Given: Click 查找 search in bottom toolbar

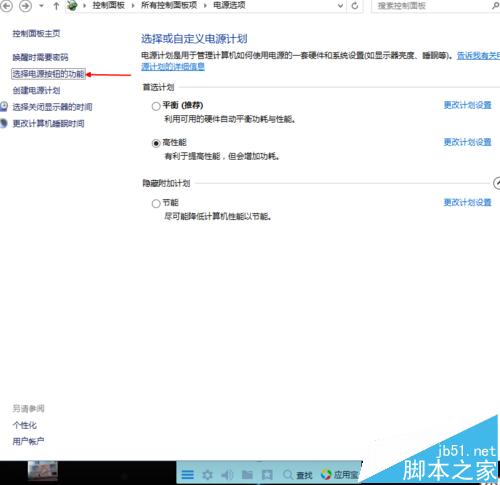Looking at the screenshot, I should pos(298,475).
